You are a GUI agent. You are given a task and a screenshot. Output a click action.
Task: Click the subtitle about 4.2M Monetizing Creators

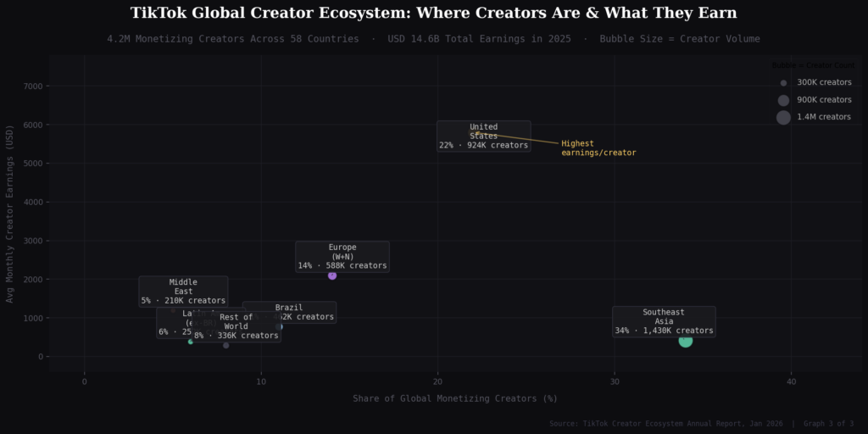tap(433, 39)
